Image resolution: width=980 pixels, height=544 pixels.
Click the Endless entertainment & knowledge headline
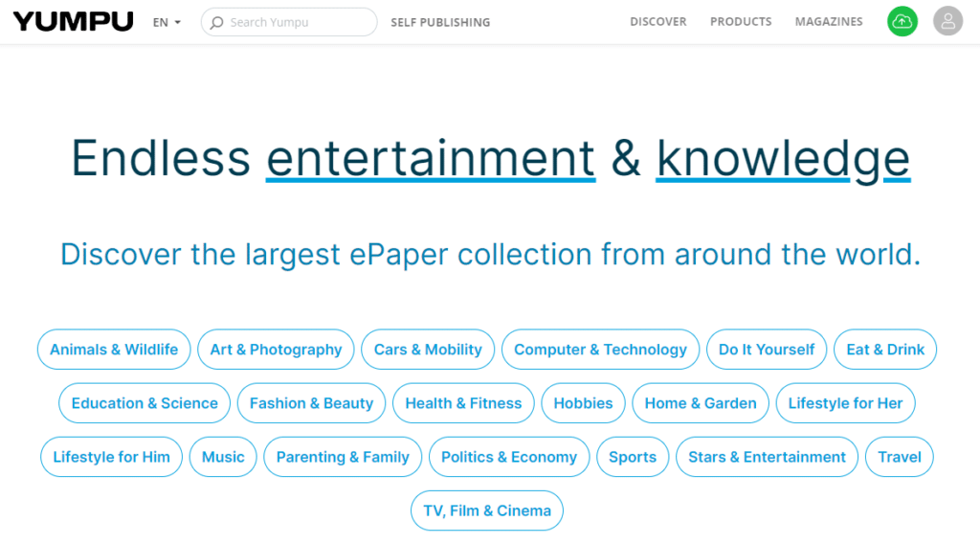491,159
